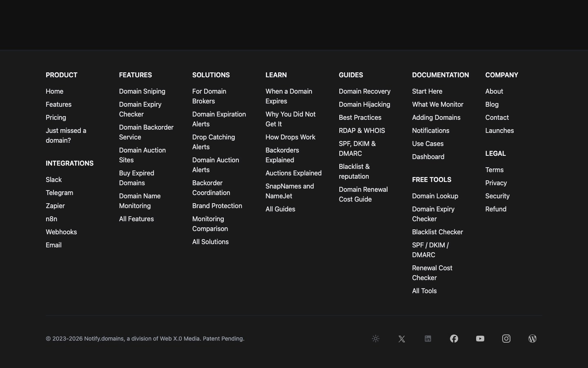Open the How Drops Work link
Image resolution: width=588 pixels, height=368 pixels.
290,137
